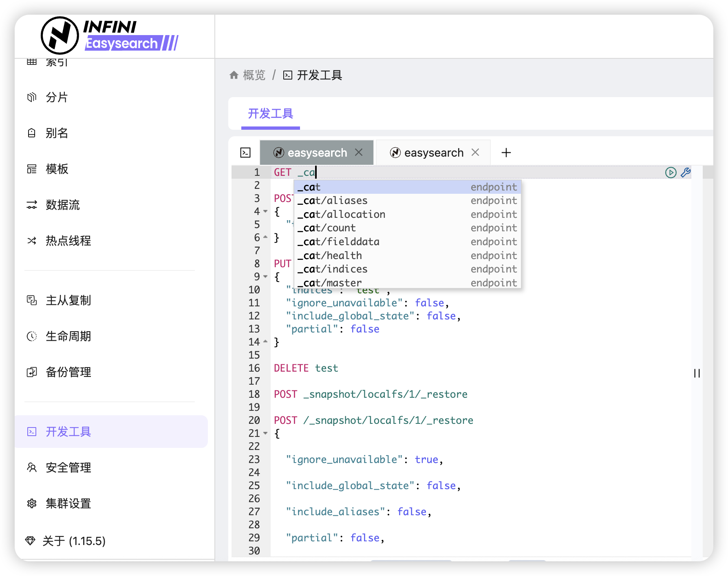Collapse the block at line 21
Viewport: 728px width, 576px height.
265,433
